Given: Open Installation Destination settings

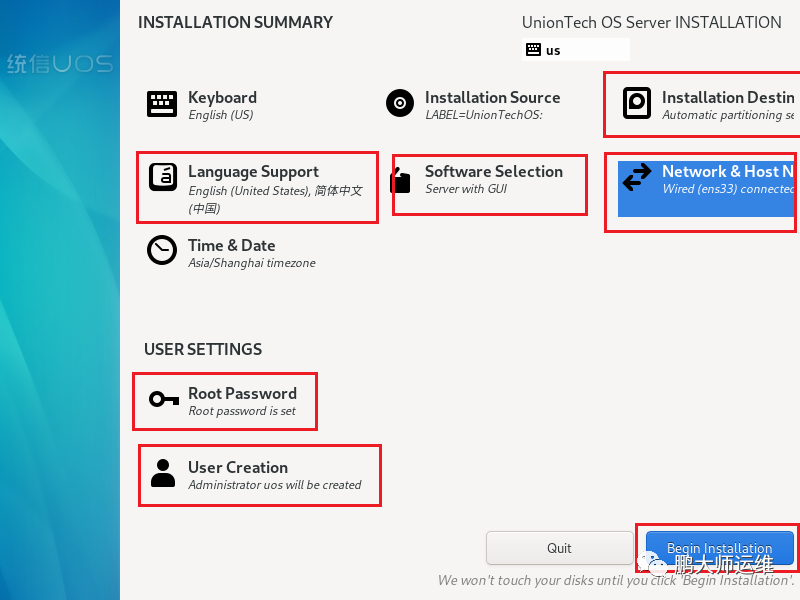Looking at the screenshot, I should click(x=709, y=105).
